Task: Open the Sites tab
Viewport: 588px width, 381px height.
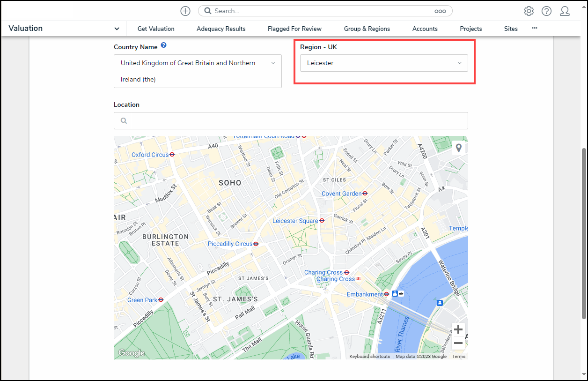Action: pyautogui.click(x=511, y=29)
